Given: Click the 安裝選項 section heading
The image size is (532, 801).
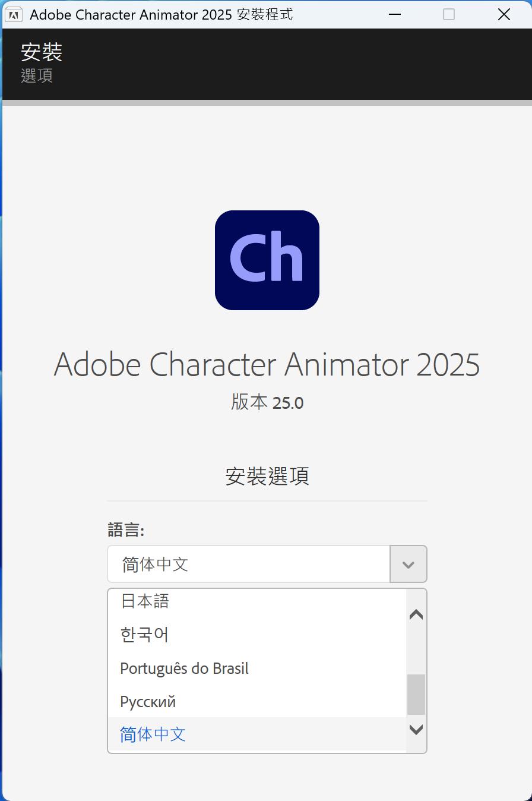Looking at the screenshot, I should point(267,476).
